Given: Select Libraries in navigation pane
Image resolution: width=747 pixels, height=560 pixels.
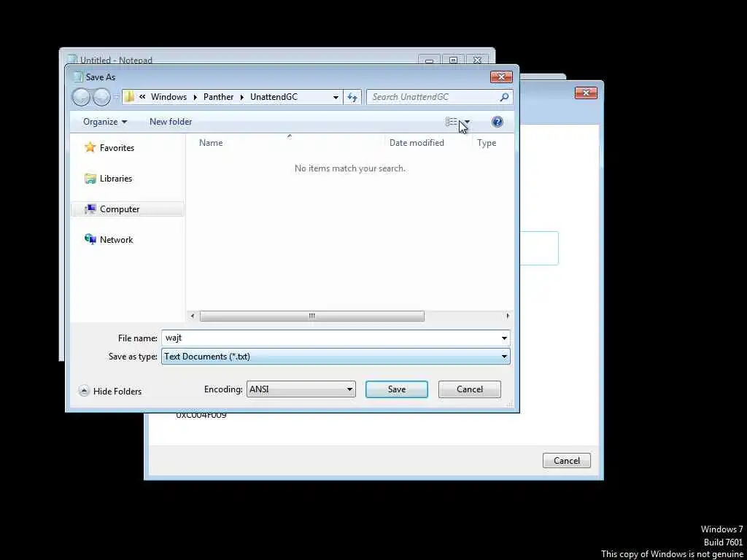Looking at the screenshot, I should (x=116, y=179).
